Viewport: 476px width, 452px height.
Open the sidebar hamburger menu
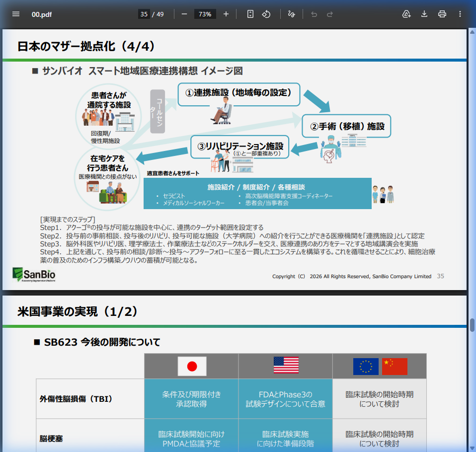click(16, 14)
